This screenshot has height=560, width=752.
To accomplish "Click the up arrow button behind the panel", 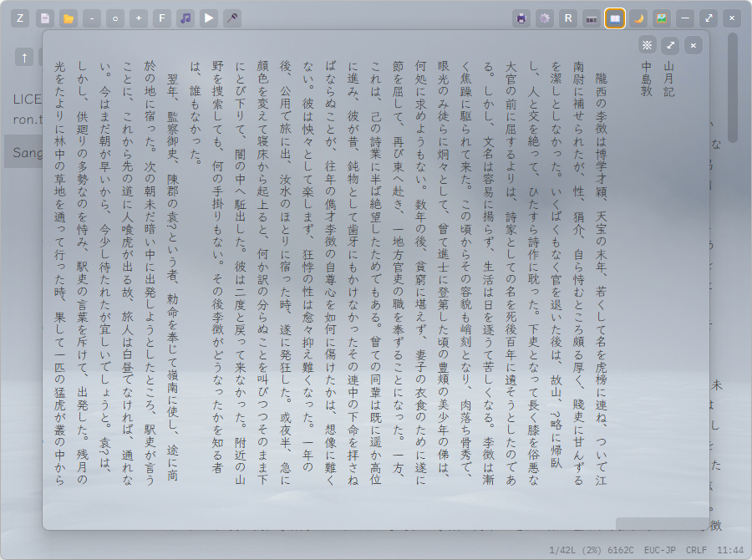I will point(24,58).
